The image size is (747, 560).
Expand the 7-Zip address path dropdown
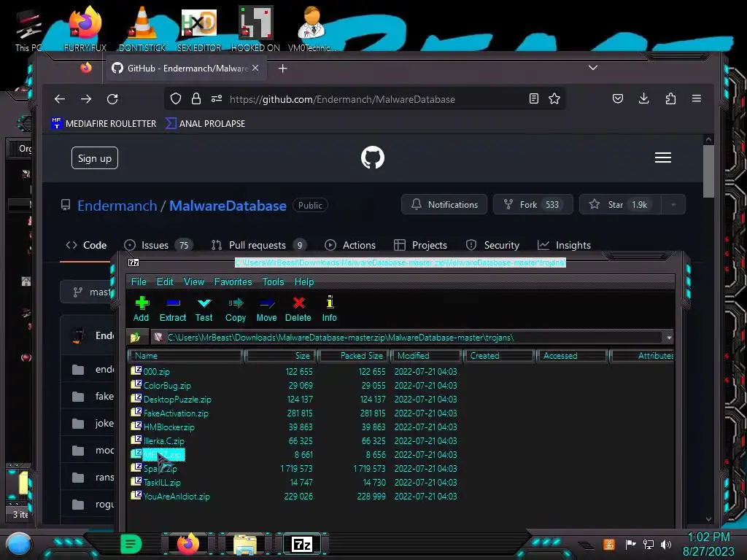pyautogui.click(x=669, y=338)
